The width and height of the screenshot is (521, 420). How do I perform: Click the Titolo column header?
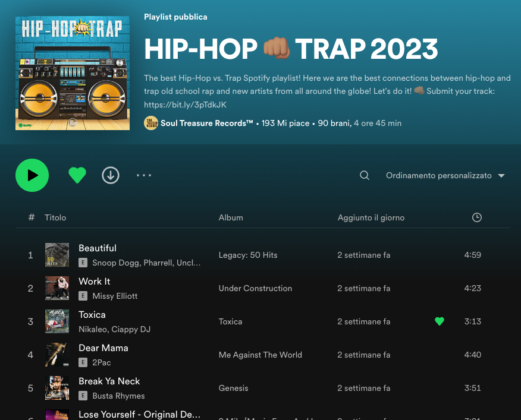tap(55, 217)
